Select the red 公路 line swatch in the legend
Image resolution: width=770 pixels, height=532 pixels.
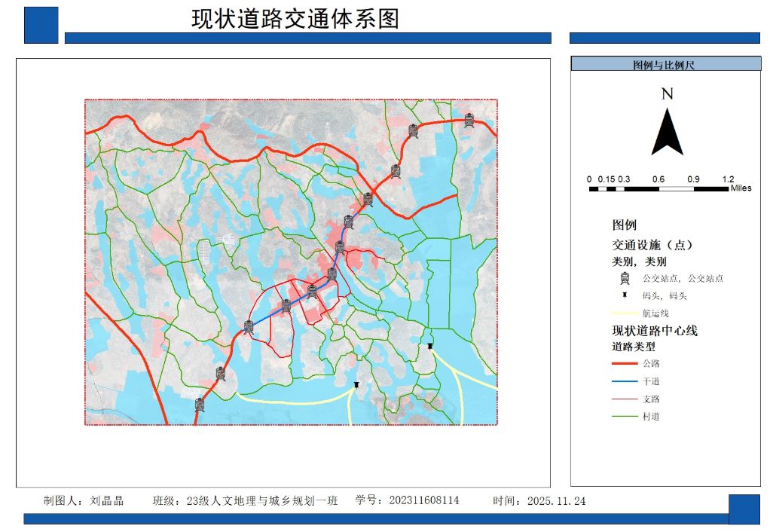(625, 363)
